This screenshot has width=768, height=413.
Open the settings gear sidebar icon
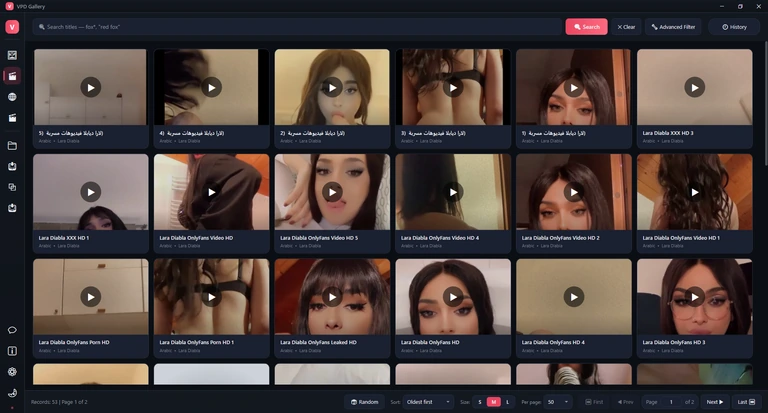click(12, 372)
